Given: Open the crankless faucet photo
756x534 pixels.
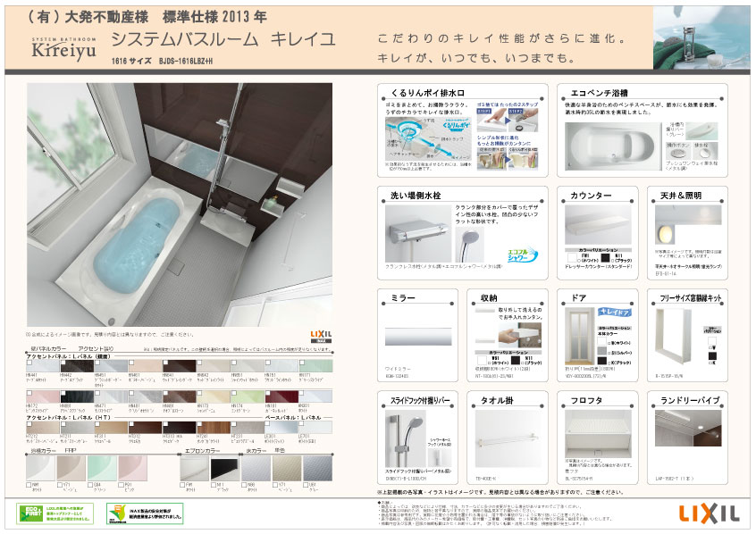Looking at the screenshot, I should [417, 234].
